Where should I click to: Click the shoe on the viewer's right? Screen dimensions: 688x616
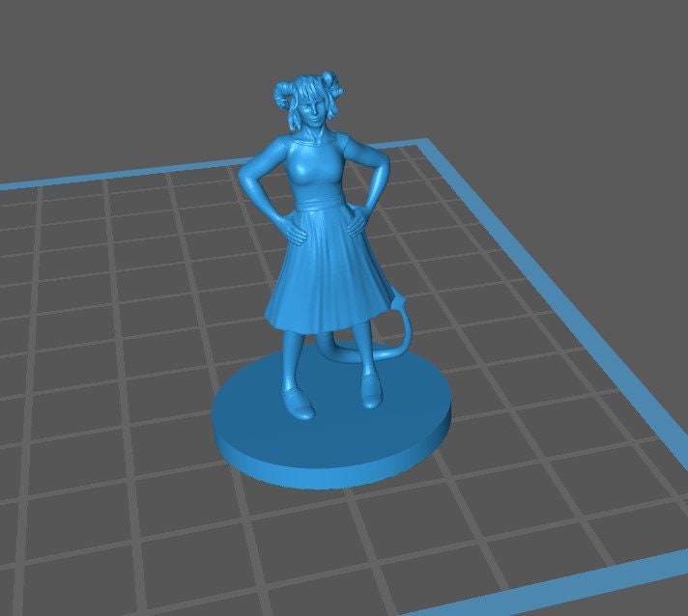point(370,392)
